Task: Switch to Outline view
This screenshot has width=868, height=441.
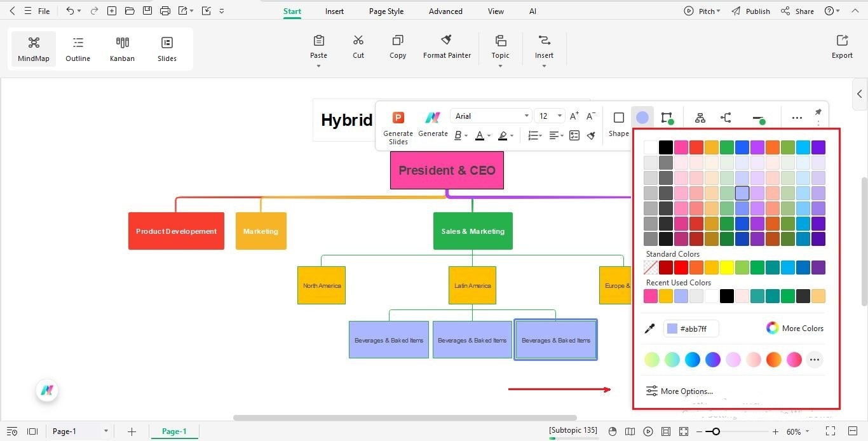Action: click(78, 50)
